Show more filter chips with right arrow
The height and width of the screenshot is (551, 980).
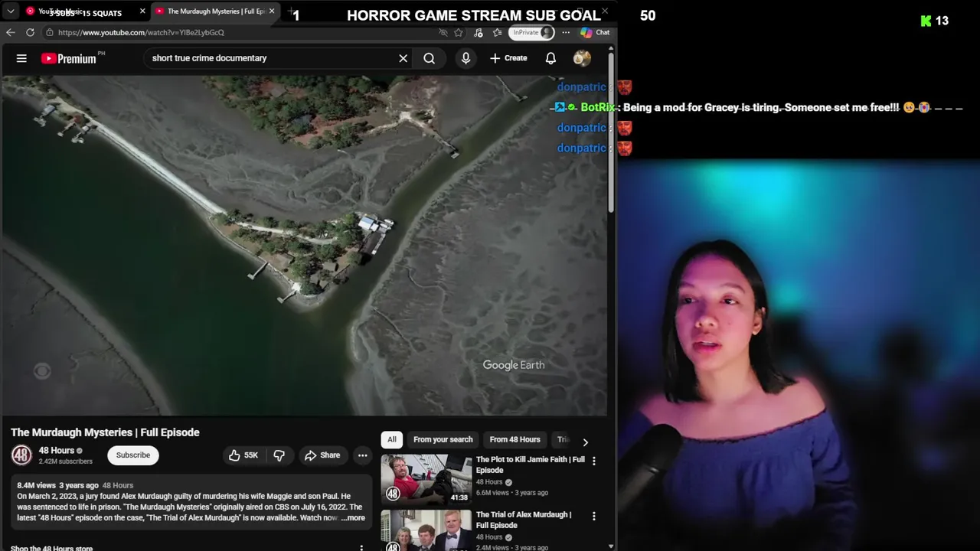click(585, 442)
